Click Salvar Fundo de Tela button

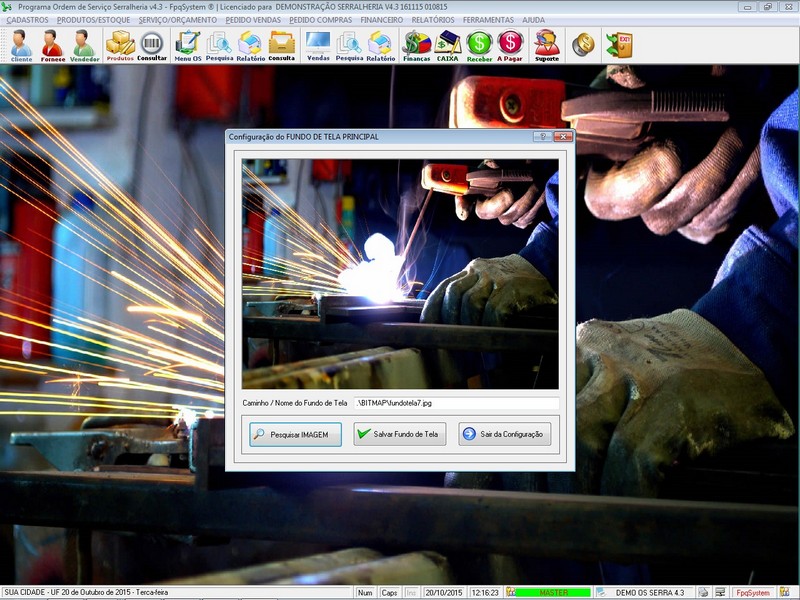click(x=399, y=434)
